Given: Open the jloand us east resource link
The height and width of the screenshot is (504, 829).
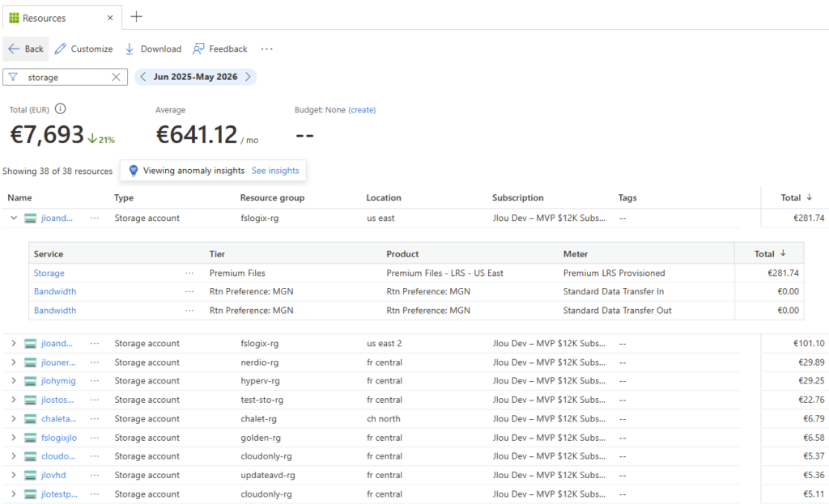Looking at the screenshot, I should (57, 218).
